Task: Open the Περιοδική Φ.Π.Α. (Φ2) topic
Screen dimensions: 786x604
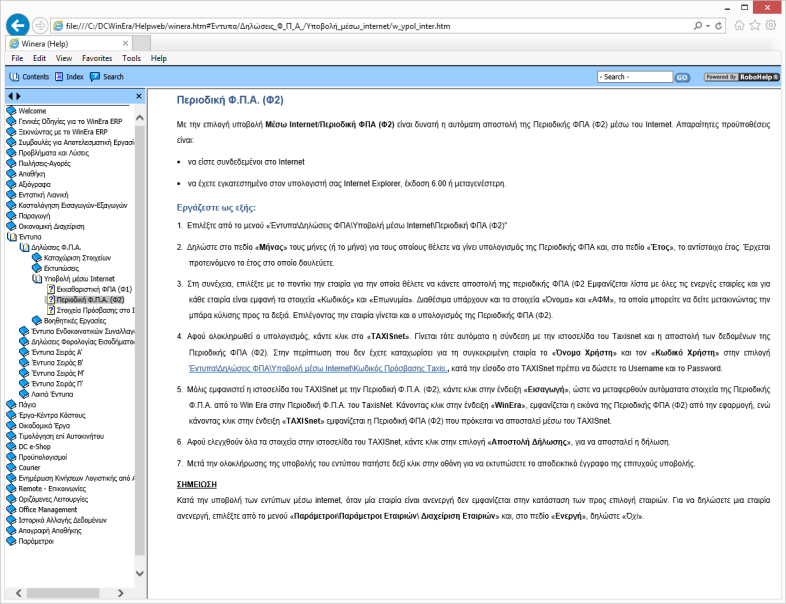Action: click(x=90, y=300)
